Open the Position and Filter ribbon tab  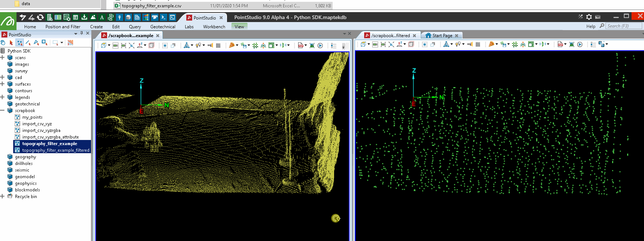click(x=63, y=27)
